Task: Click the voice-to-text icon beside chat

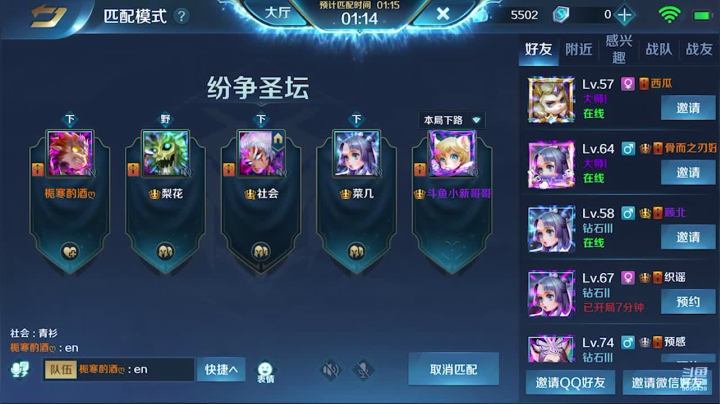Action: point(20,370)
